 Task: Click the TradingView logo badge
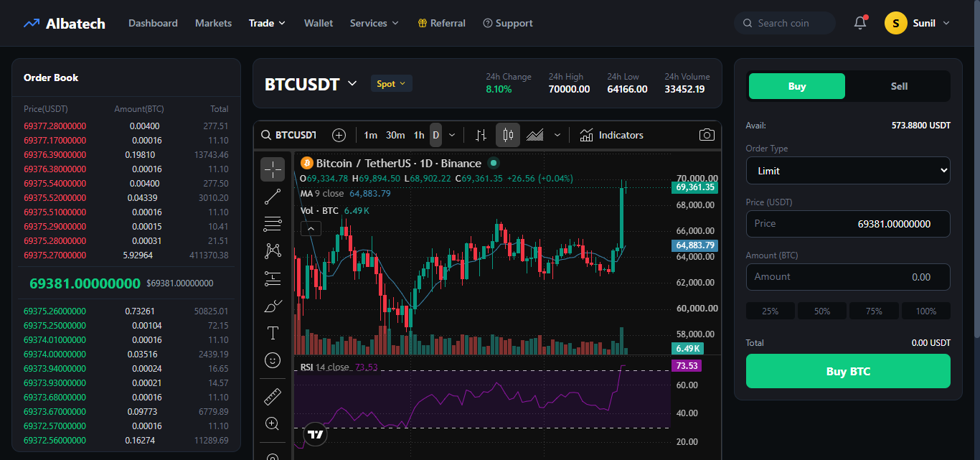(x=315, y=434)
